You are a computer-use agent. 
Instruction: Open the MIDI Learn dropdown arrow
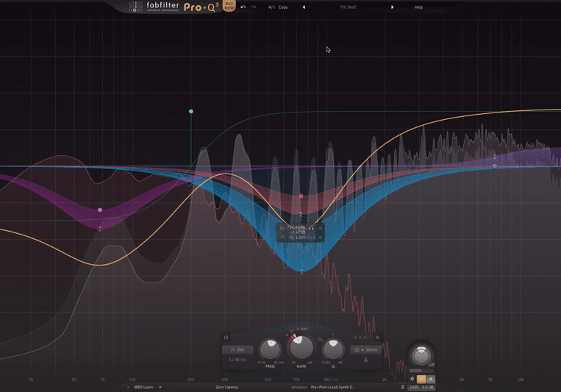(x=160, y=387)
